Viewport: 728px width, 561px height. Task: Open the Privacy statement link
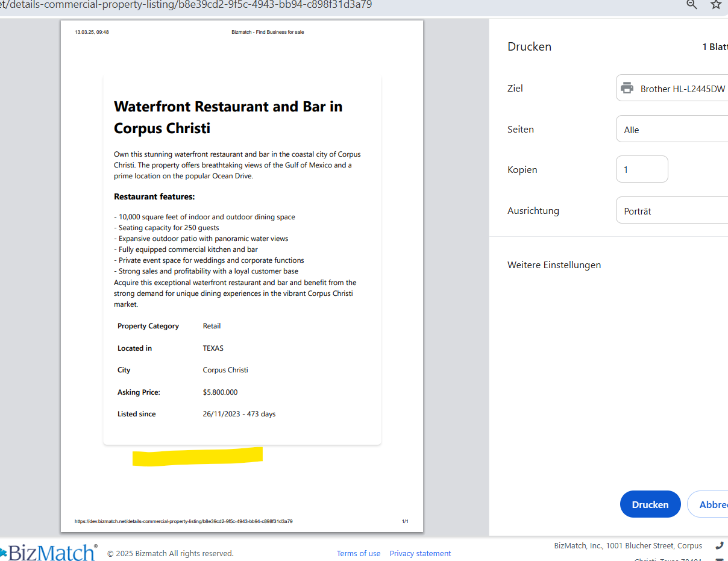(420, 553)
